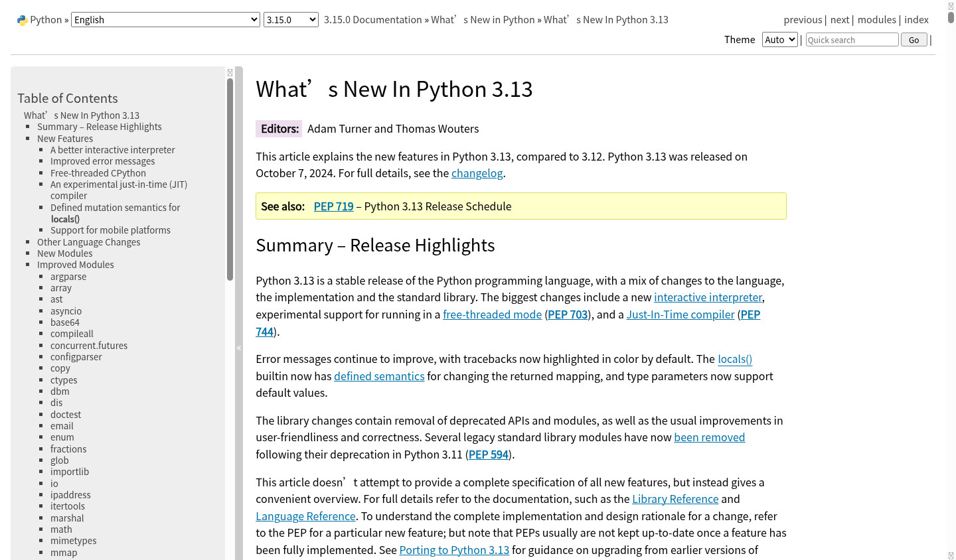956x560 pixels.
Task: Select Improved Modules in contents
Action: pos(76,265)
